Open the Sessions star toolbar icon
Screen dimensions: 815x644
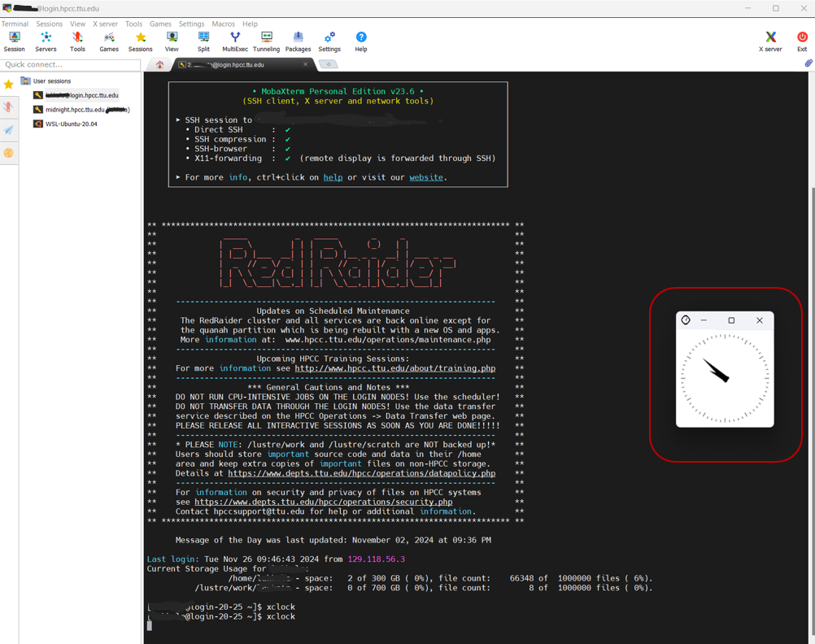click(141, 41)
